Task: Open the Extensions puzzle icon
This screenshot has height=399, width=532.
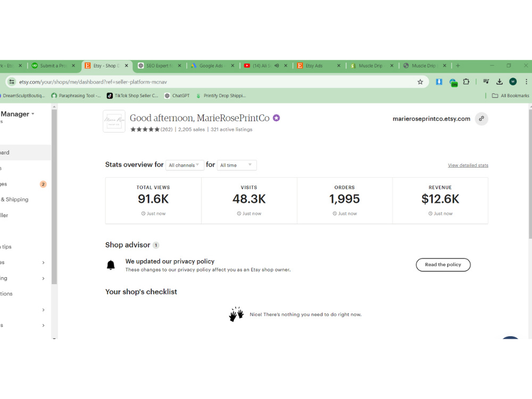Action: (x=466, y=82)
